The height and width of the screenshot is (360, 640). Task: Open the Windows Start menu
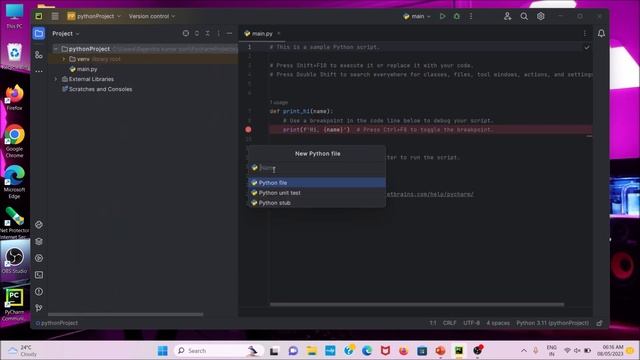point(162,351)
